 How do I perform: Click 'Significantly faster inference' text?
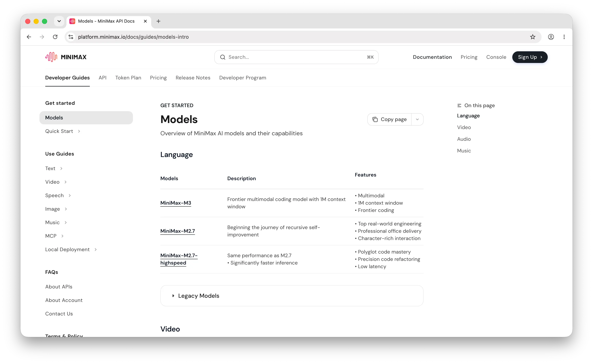click(264, 263)
